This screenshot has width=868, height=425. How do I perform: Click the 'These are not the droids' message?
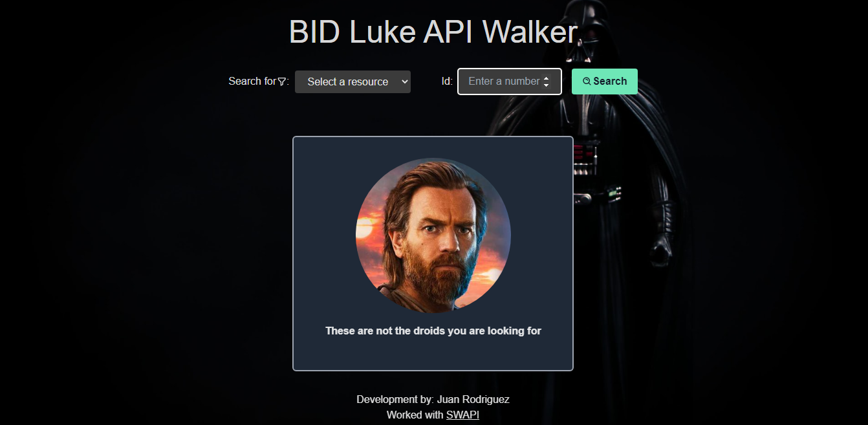point(433,331)
